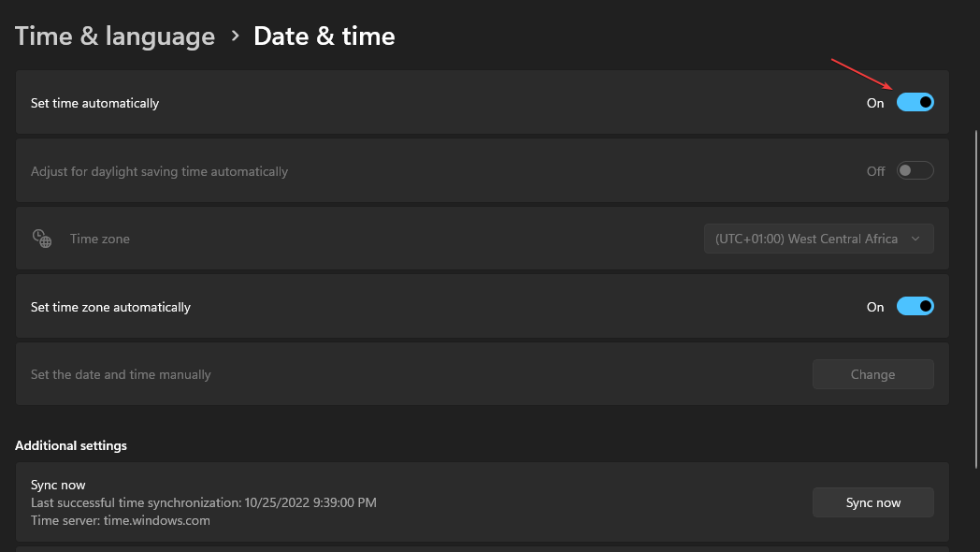Click the Change date and time button
The image size is (980, 552).
(873, 374)
